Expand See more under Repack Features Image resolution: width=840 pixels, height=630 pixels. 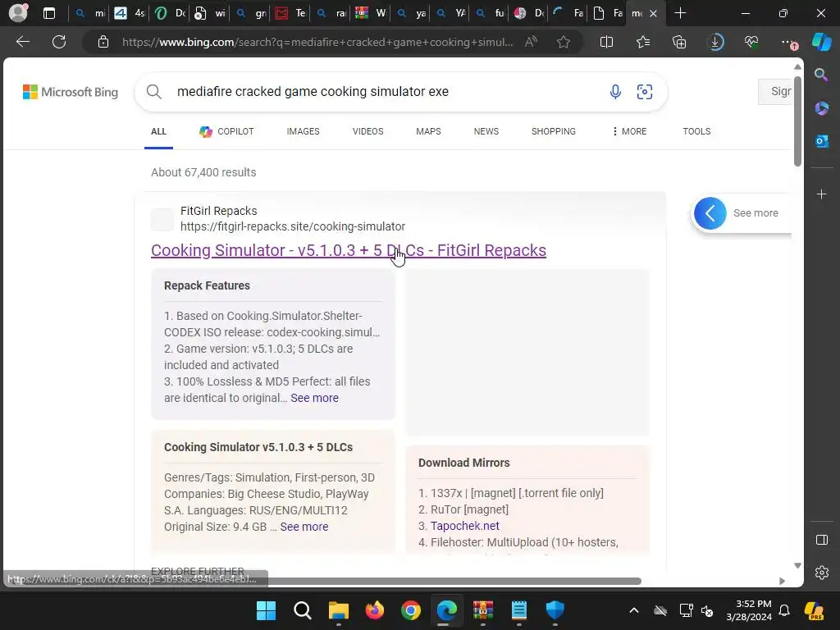coord(314,398)
